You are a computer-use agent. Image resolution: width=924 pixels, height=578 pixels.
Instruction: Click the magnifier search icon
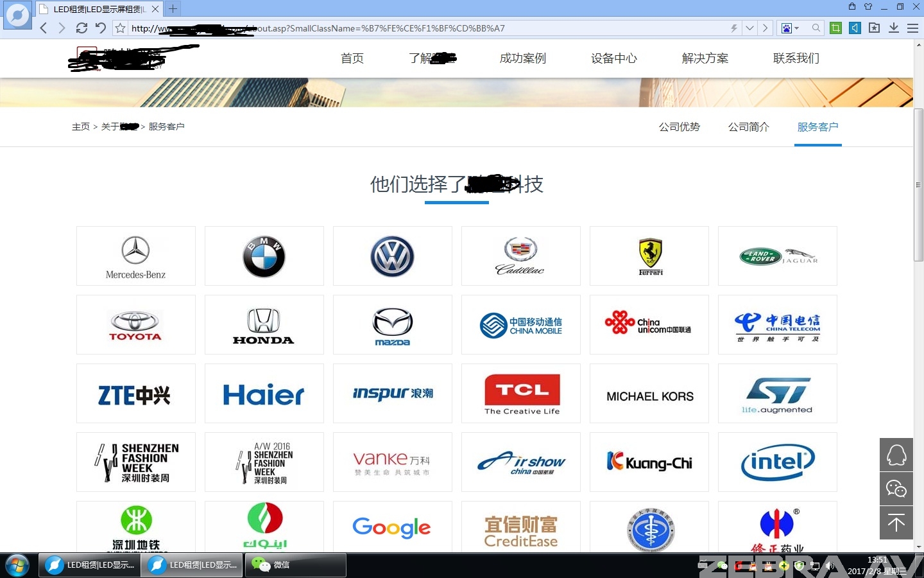(816, 28)
